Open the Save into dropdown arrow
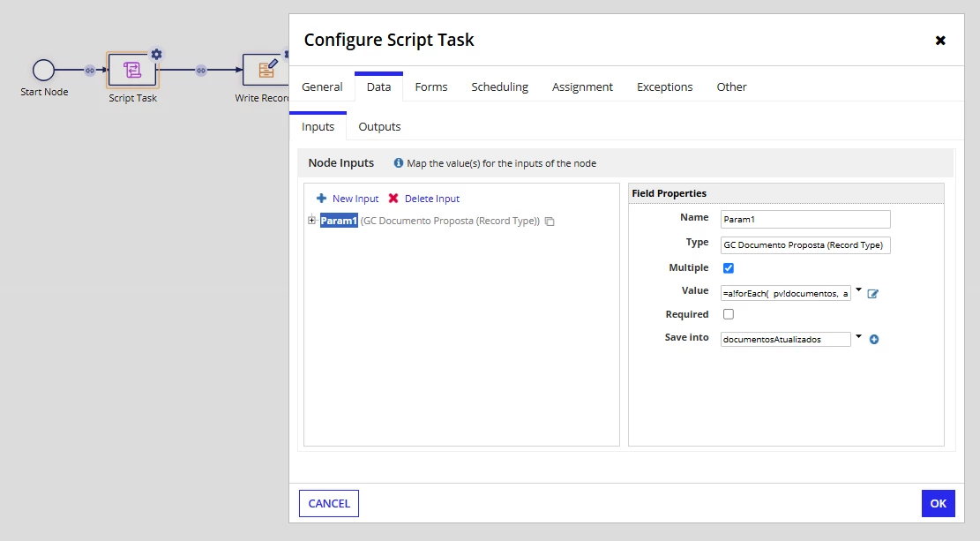Screen dimensions: 980x541 pos(859,336)
